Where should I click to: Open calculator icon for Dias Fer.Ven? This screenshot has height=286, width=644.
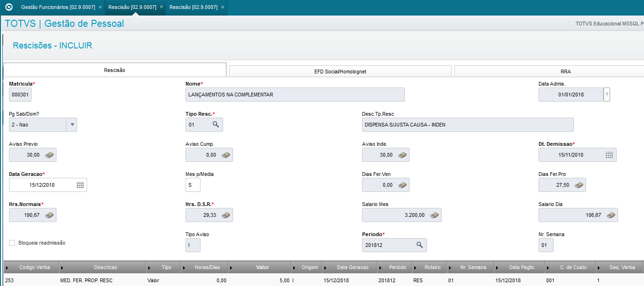402,185
